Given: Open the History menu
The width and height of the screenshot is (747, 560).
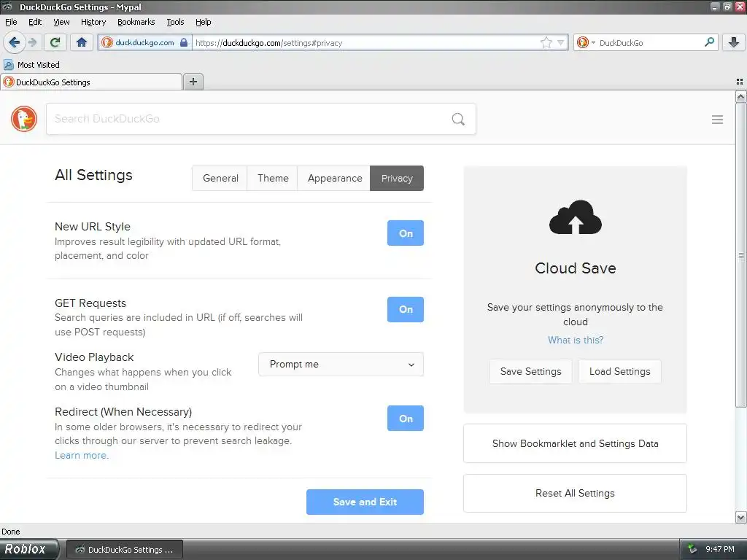Looking at the screenshot, I should tap(93, 22).
